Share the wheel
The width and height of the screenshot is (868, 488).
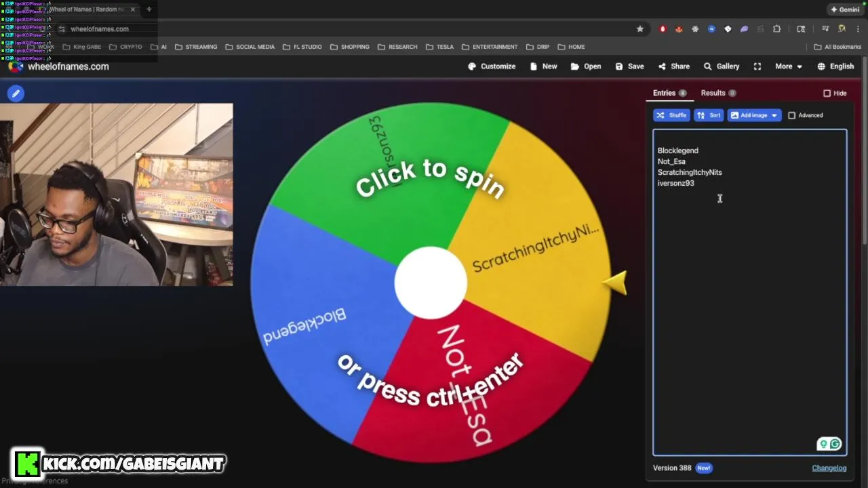[x=673, y=66]
